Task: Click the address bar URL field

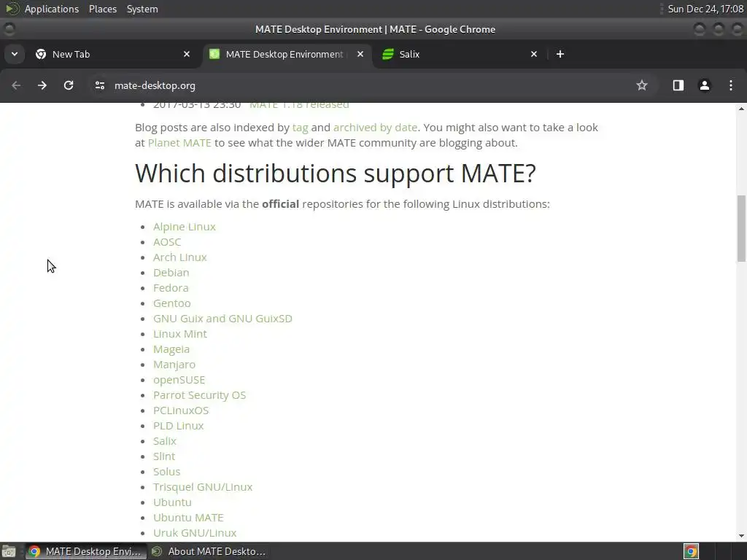Action: tap(371, 85)
